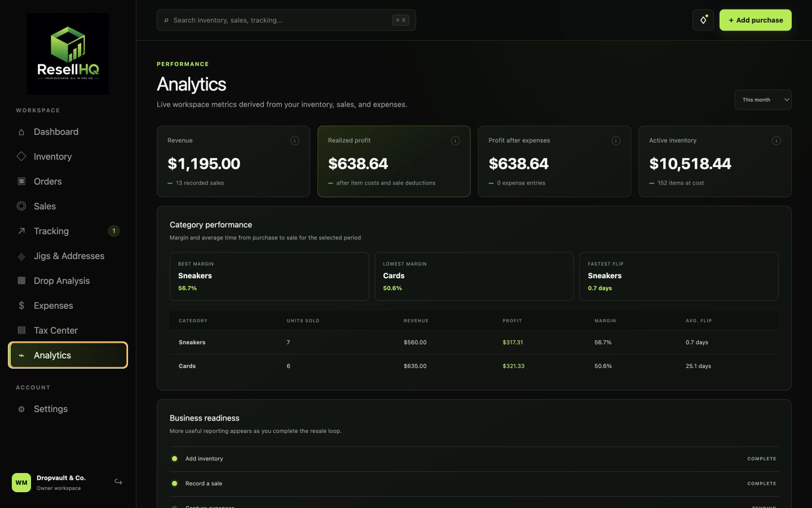
Task: Click the Units Sold column header
Action: pyautogui.click(x=303, y=321)
